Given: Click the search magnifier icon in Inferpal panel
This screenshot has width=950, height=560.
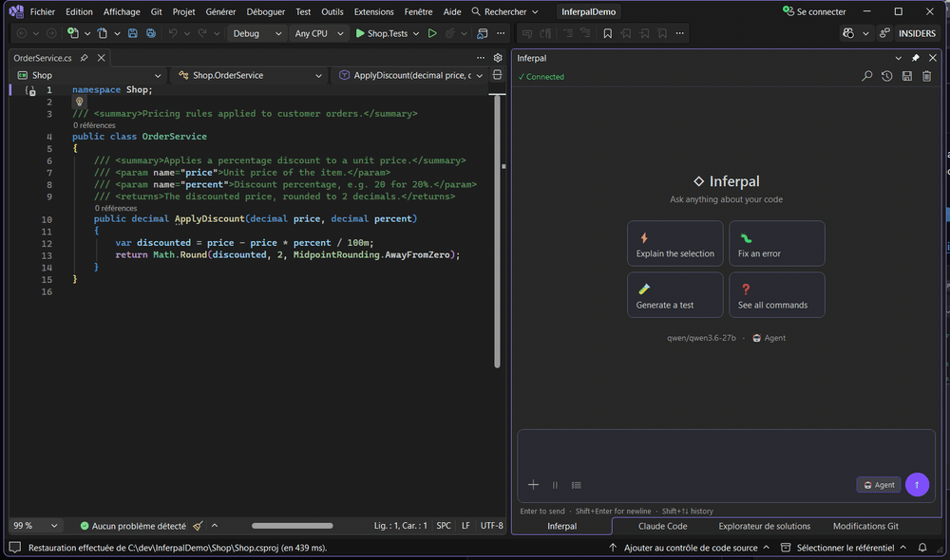Looking at the screenshot, I should [x=867, y=76].
